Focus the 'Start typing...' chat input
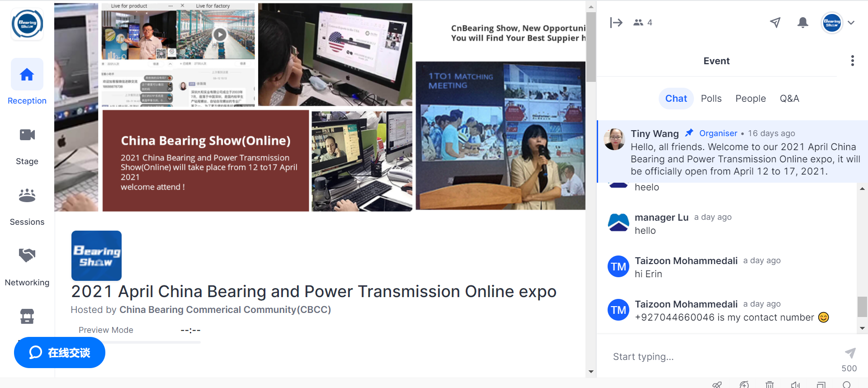This screenshot has height=388, width=868. click(723, 357)
